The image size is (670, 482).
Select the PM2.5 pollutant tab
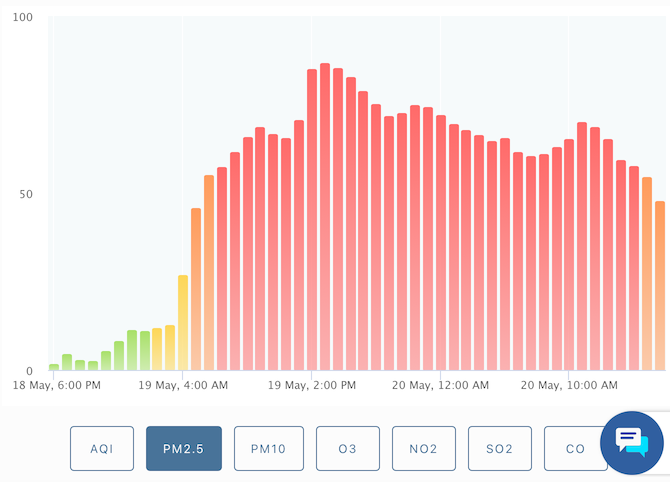pos(184,448)
